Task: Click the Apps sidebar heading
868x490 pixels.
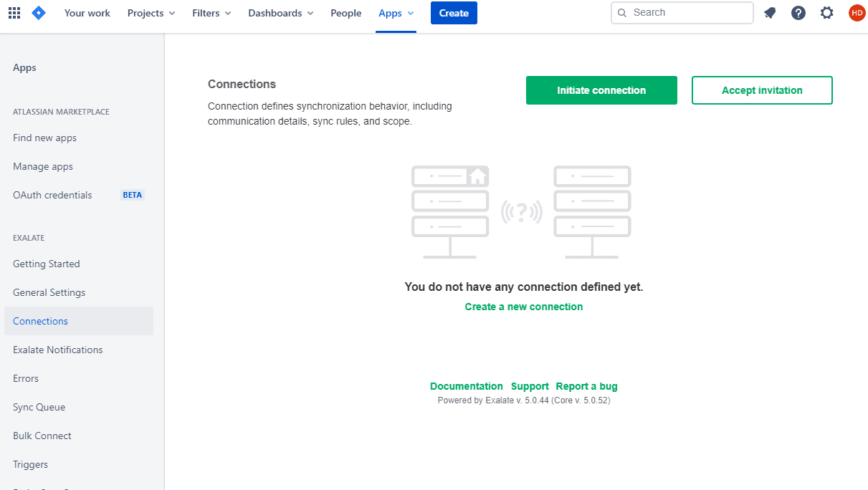Action: [x=24, y=67]
